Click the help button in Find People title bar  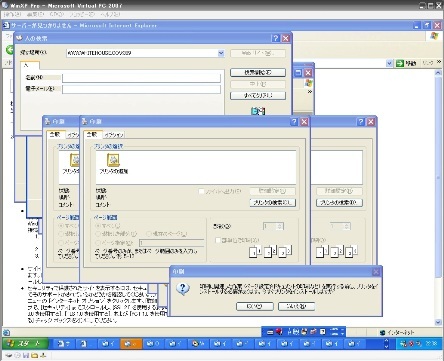[x=275, y=38]
